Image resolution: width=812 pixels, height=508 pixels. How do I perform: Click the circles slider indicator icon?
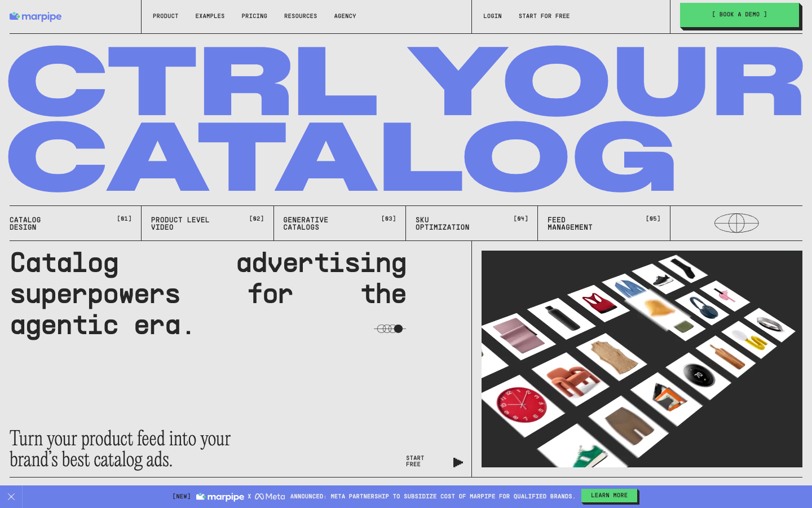[390, 329]
